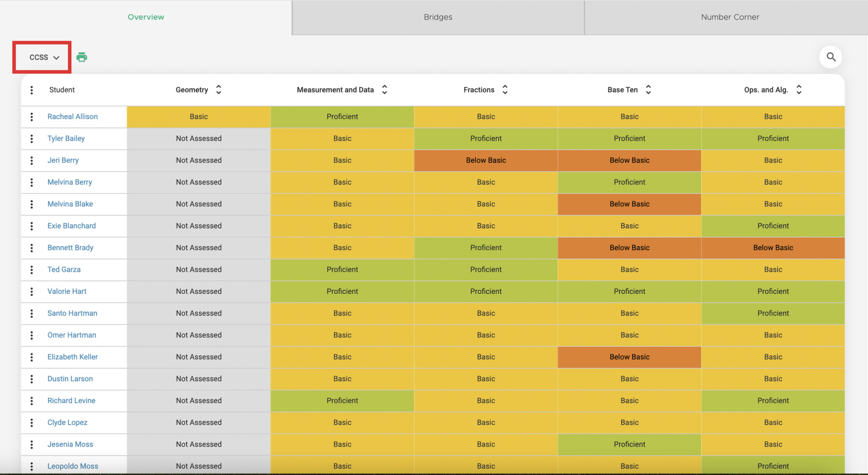Screen dimensions: 868x475
Task: Select Racheal Allison's 'Proficient' Measurement cell
Action: point(342,117)
